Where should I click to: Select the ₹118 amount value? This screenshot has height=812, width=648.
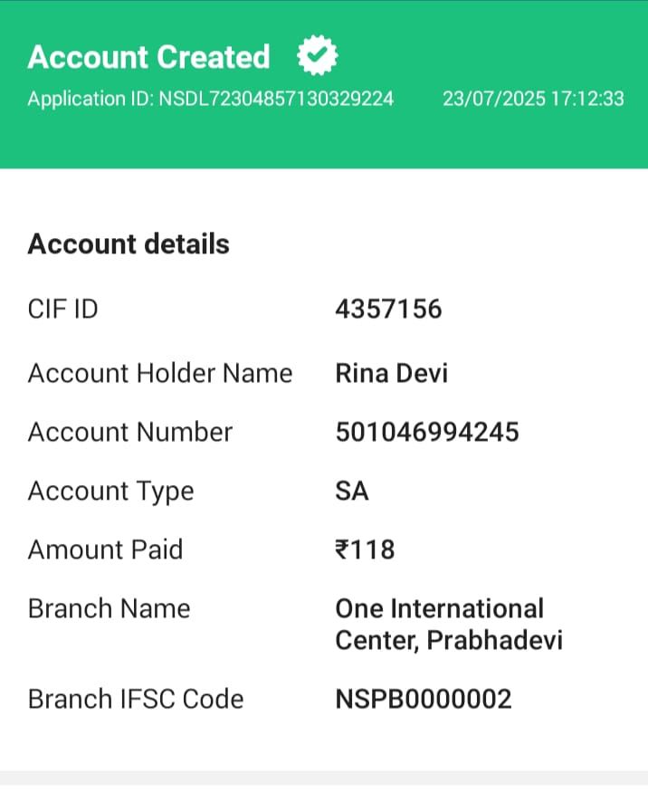click(365, 549)
